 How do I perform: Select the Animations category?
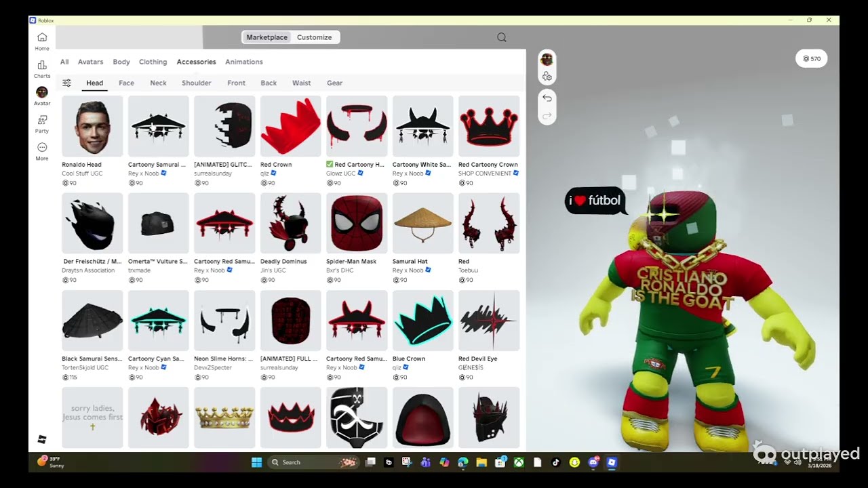pos(244,62)
